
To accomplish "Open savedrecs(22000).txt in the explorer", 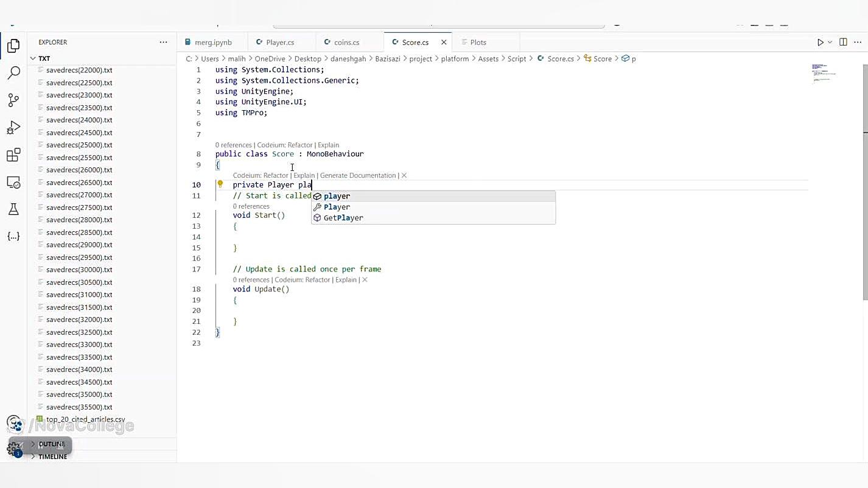I will [79, 70].
